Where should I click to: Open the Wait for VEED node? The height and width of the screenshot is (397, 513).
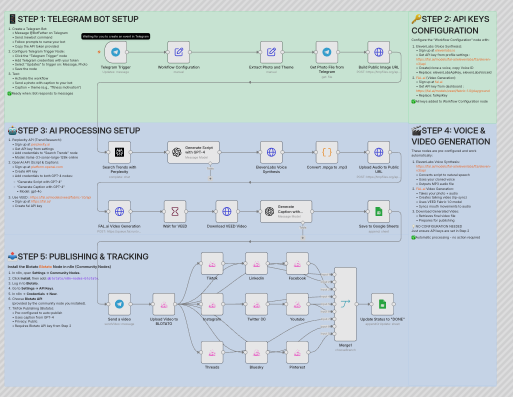175,211
